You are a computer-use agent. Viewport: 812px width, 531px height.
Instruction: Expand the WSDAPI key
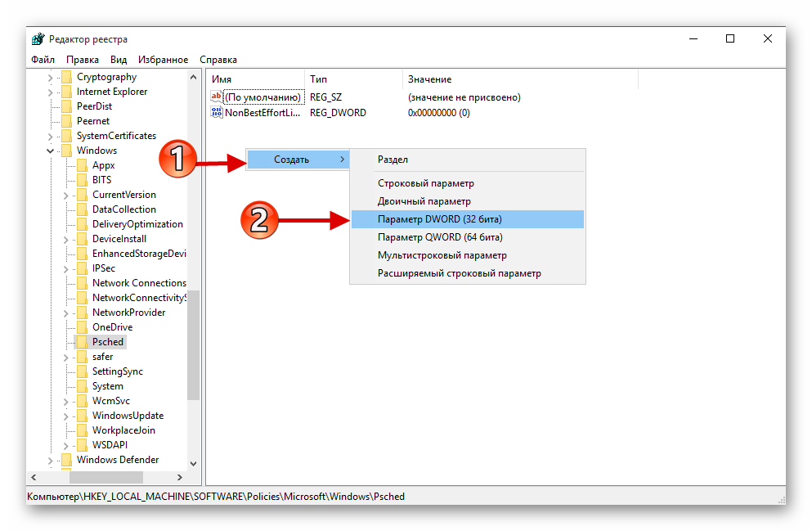(65, 446)
